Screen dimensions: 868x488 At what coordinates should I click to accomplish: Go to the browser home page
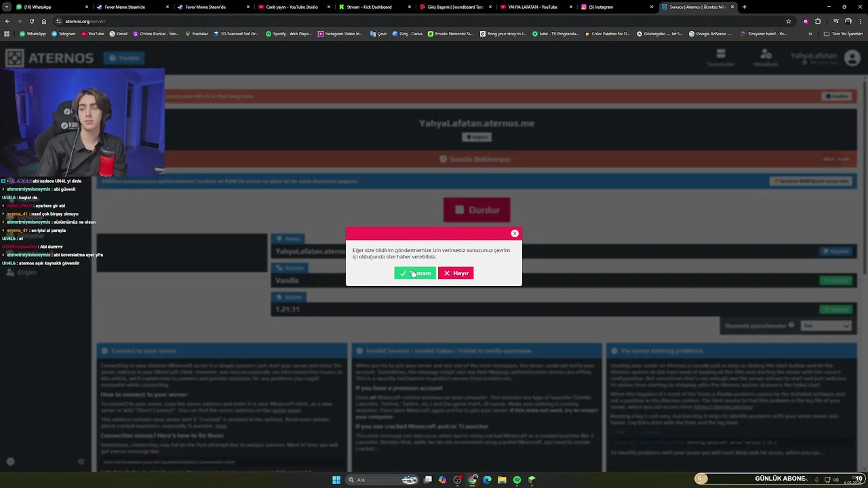tap(44, 21)
